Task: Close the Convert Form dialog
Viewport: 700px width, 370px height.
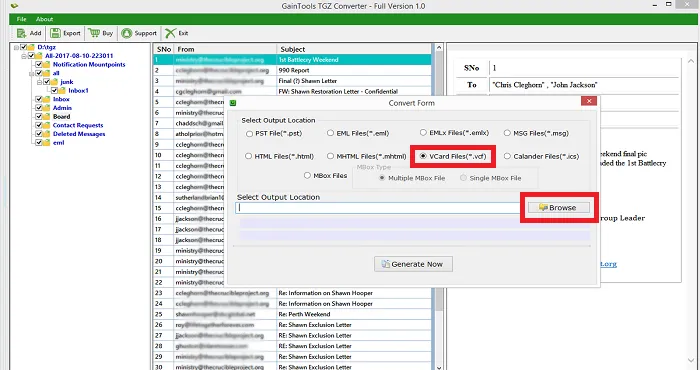Action: click(589, 101)
